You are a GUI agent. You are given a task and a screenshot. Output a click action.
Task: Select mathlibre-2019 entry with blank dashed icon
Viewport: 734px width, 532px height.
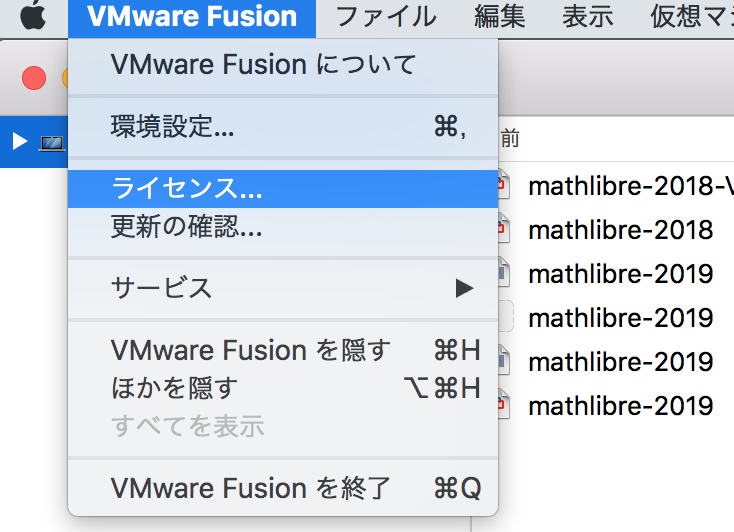click(620, 318)
